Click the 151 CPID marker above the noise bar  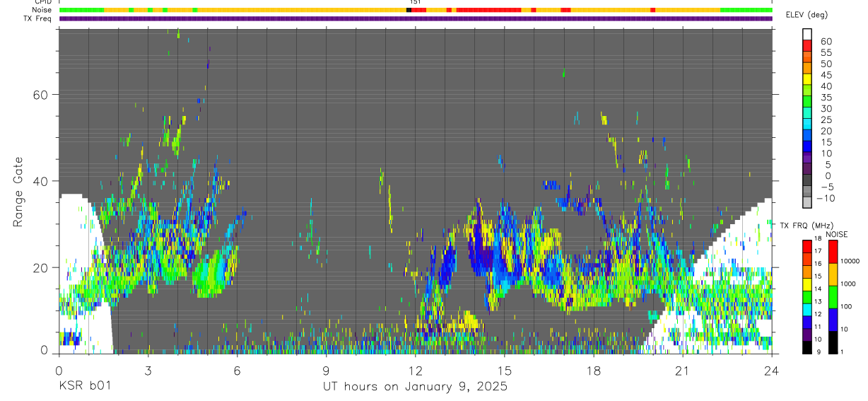click(x=415, y=2)
